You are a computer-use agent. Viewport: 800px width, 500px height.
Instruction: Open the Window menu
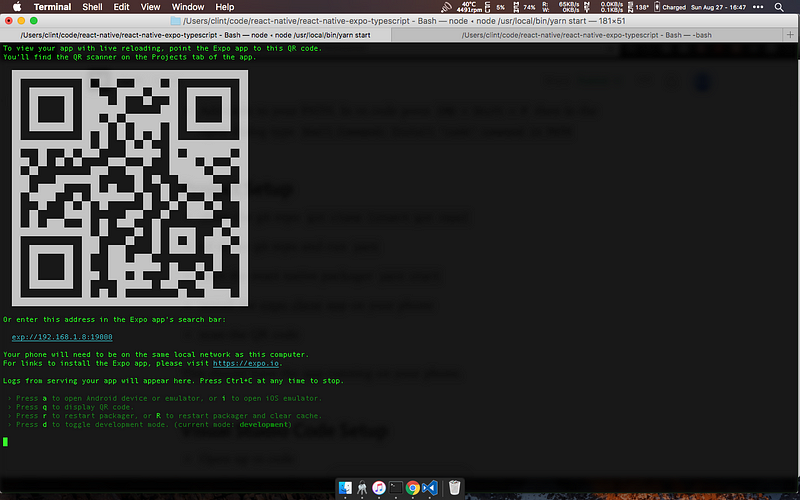pyautogui.click(x=188, y=7)
